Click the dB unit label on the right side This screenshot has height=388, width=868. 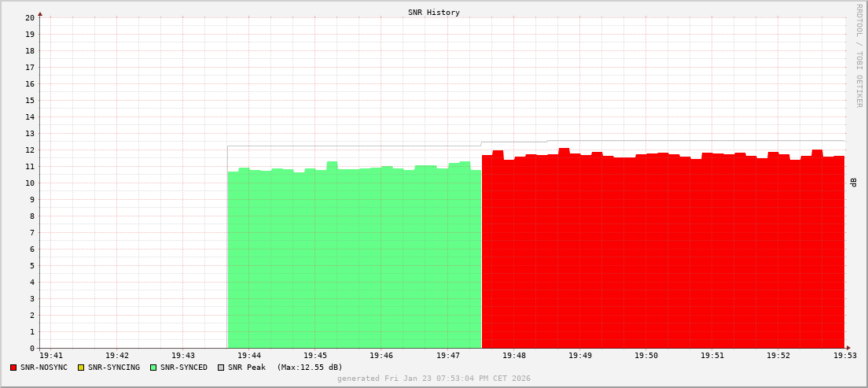(x=853, y=183)
